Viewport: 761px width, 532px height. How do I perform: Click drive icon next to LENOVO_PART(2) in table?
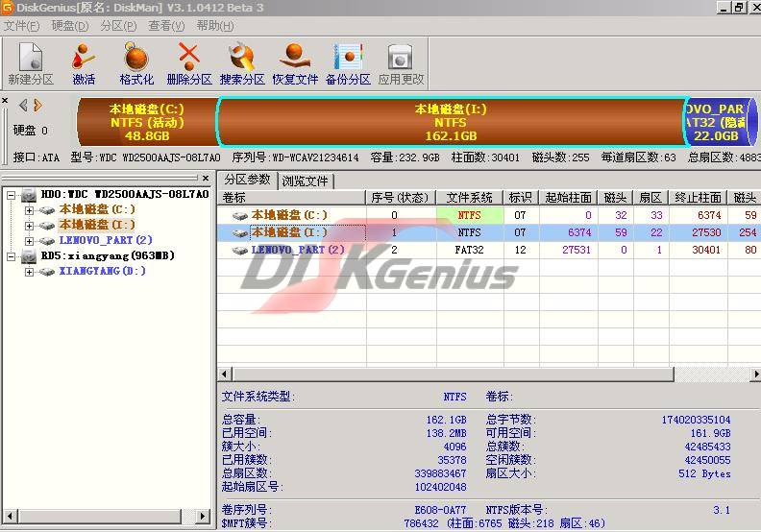[240, 251]
